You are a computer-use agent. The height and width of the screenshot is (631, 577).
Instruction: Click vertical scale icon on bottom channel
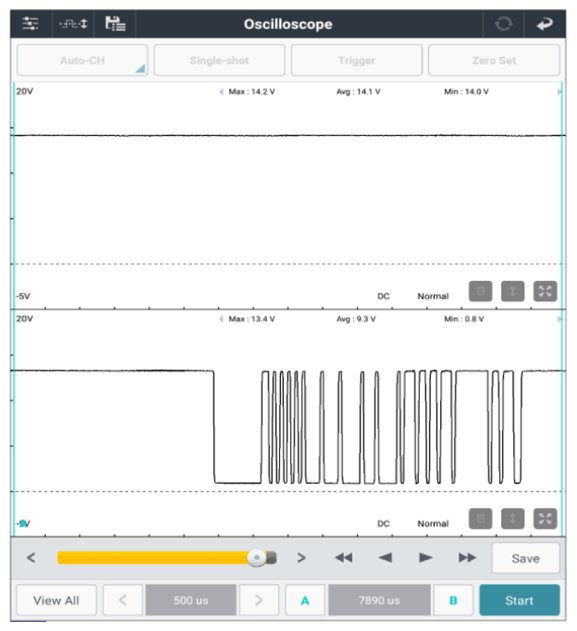pyautogui.click(x=513, y=518)
